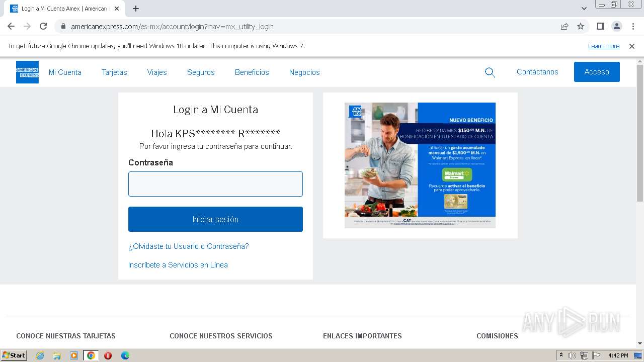Click the American Express logo
This screenshot has width=644, height=362.
(x=27, y=72)
